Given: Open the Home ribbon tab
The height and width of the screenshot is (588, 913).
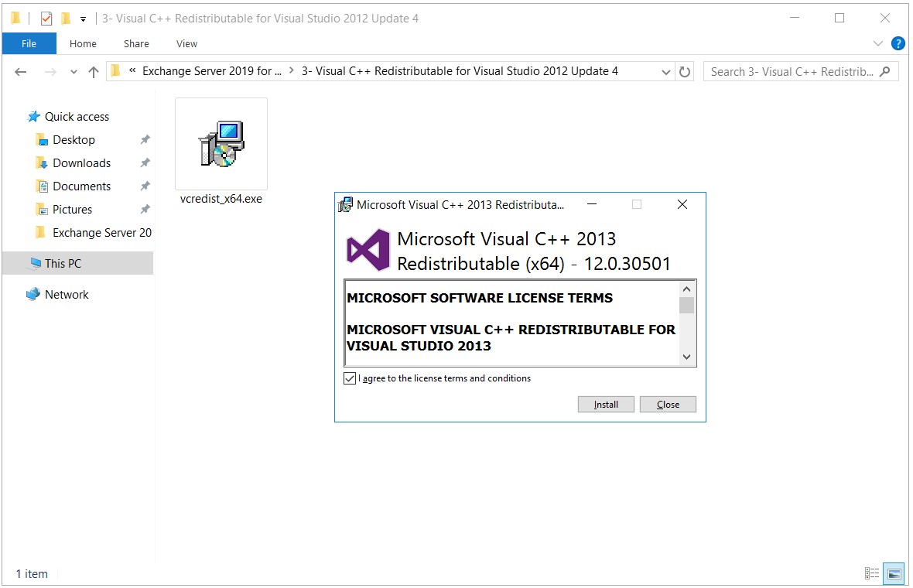Looking at the screenshot, I should pos(83,43).
